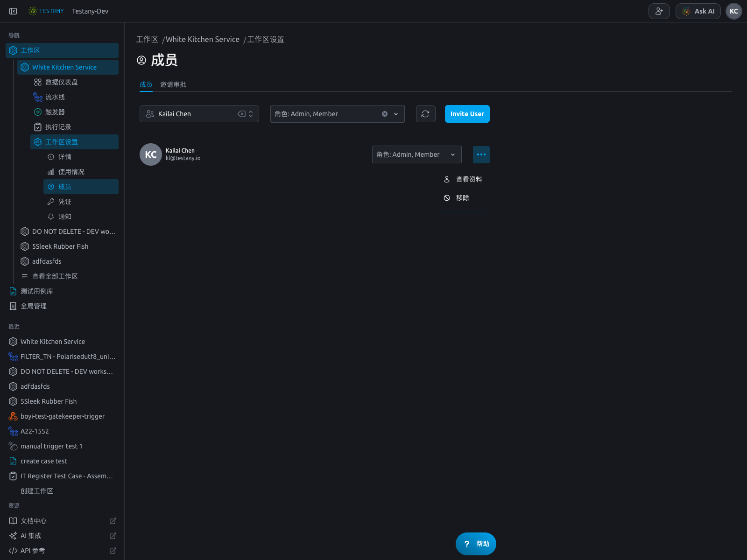This screenshot has width=747, height=560.
Task: Open 凭证 credentials page
Action: pyautogui.click(x=81, y=202)
